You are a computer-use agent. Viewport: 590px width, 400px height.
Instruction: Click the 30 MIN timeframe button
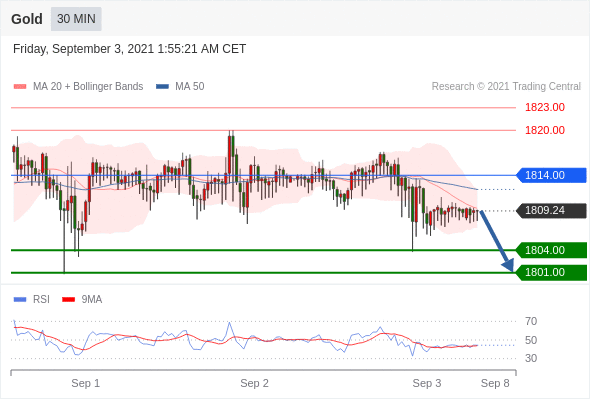click(76, 19)
